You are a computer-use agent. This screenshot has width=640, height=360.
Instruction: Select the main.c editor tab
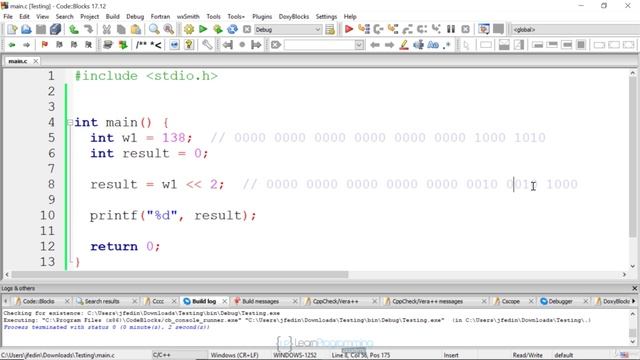click(x=18, y=61)
